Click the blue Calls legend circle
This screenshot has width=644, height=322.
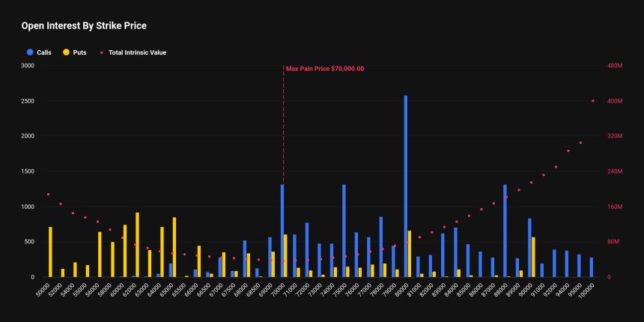tap(29, 52)
